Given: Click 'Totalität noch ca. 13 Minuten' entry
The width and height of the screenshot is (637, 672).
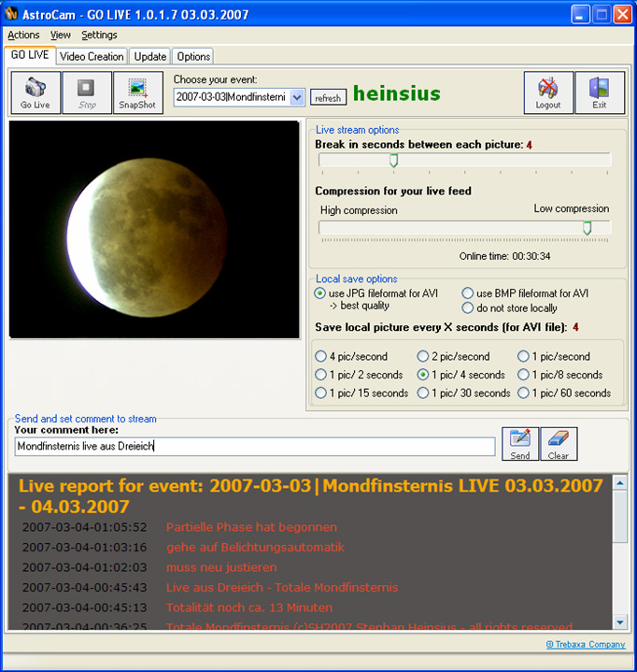Looking at the screenshot, I should pos(249,608).
